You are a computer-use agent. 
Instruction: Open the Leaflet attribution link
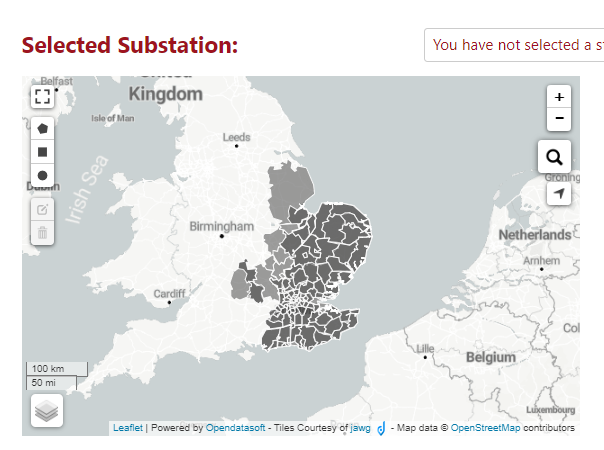click(x=128, y=428)
